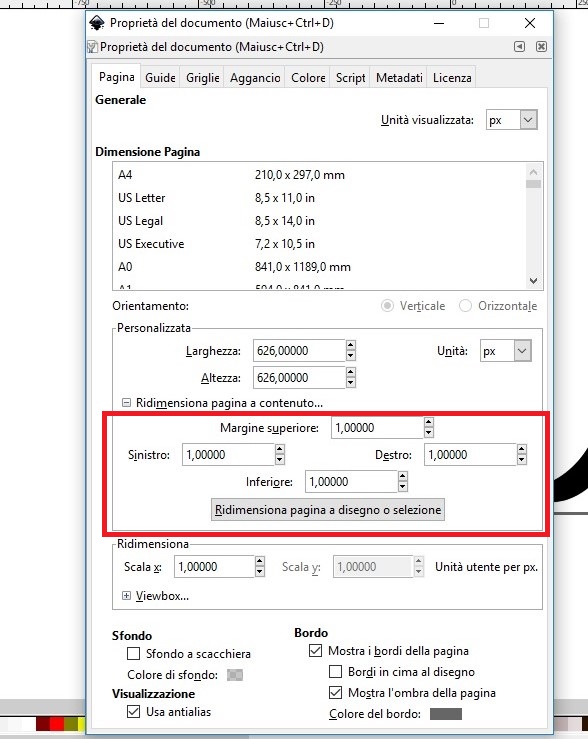Toggle Mostra l'ombra della pagina
Image resolution: width=588 pixels, height=739 pixels.
click(335, 693)
